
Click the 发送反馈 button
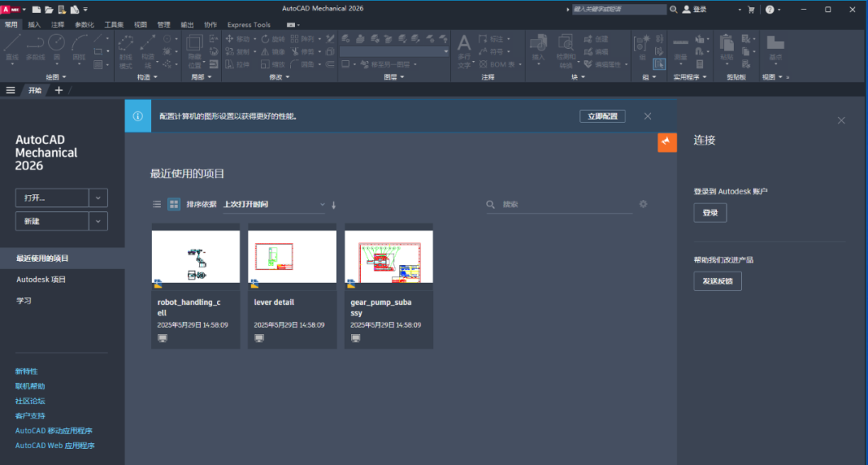point(717,281)
